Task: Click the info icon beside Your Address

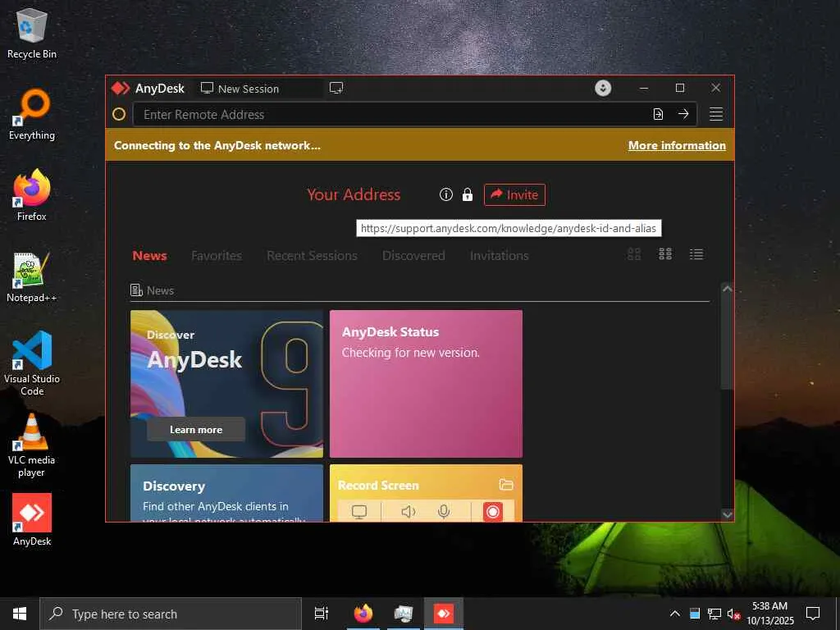Action: pyautogui.click(x=445, y=194)
